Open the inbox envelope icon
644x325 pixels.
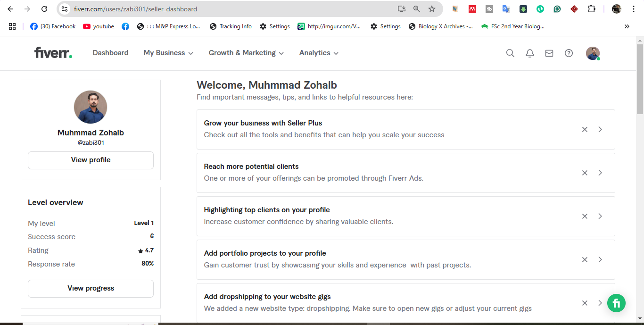[549, 53]
